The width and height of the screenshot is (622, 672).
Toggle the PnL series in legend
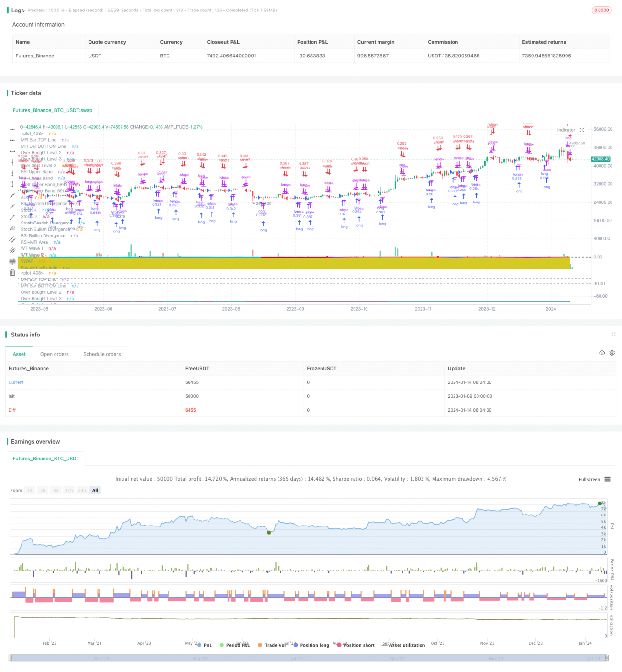pyautogui.click(x=204, y=645)
